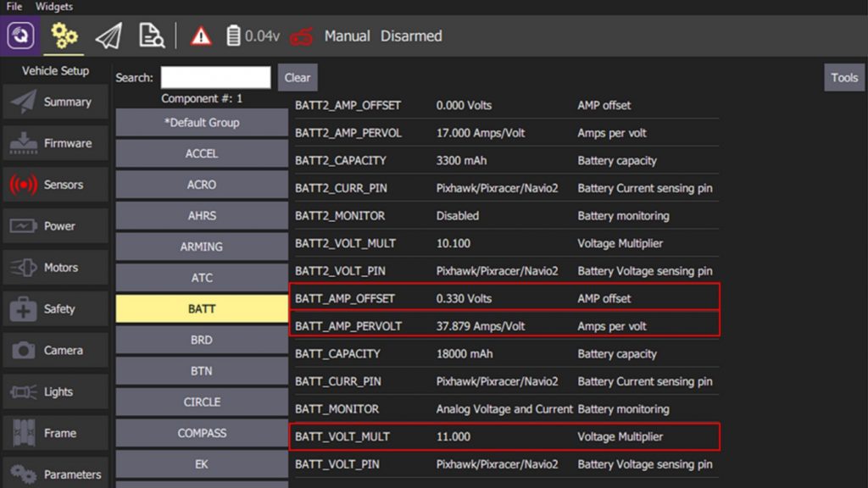Image resolution: width=868 pixels, height=488 pixels.
Task: Edit the BATT2_AMP_PERVOL parameter
Action: coord(506,133)
